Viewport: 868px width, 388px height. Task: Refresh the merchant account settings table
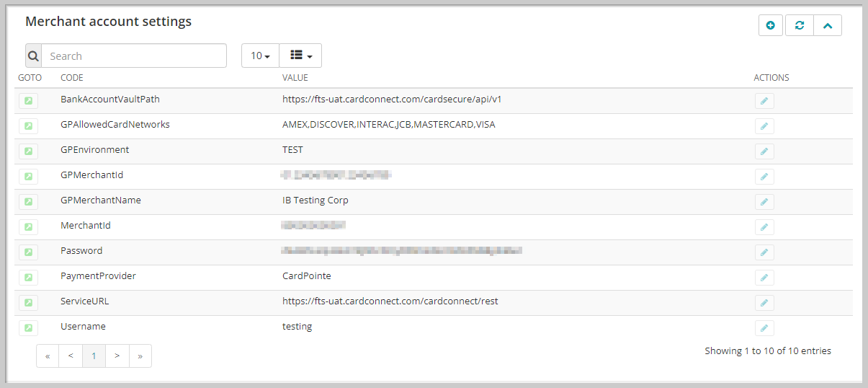click(799, 25)
